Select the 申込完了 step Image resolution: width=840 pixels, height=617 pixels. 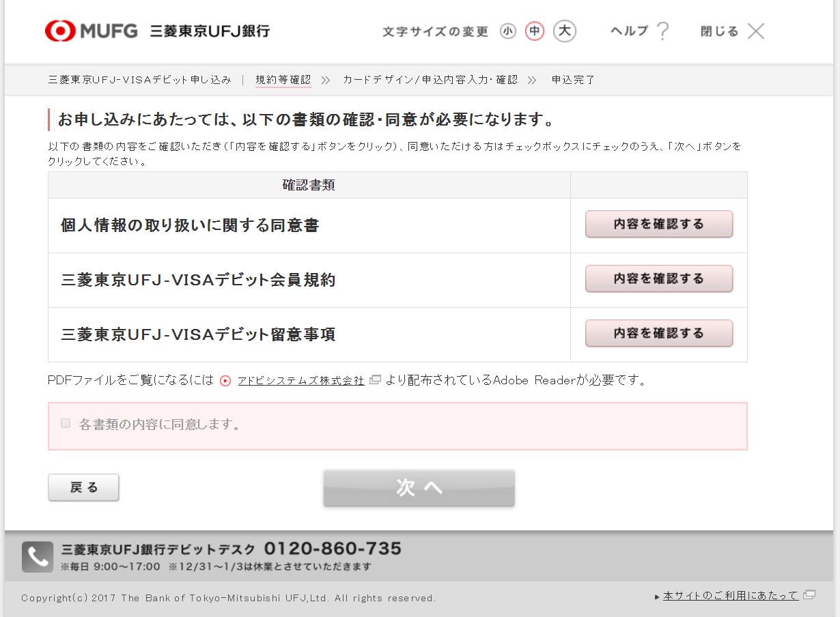[x=574, y=80]
